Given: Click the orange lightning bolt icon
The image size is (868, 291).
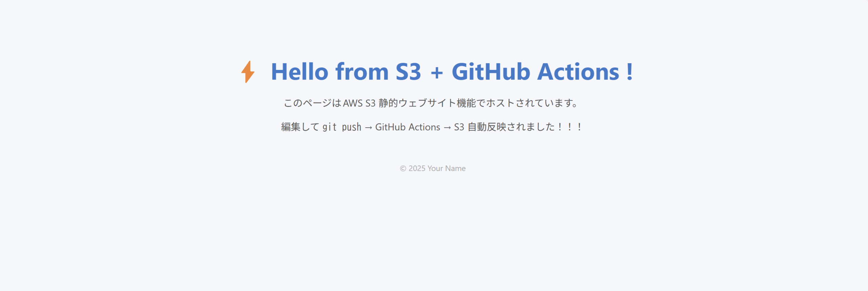Looking at the screenshot, I should tap(248, 72).
